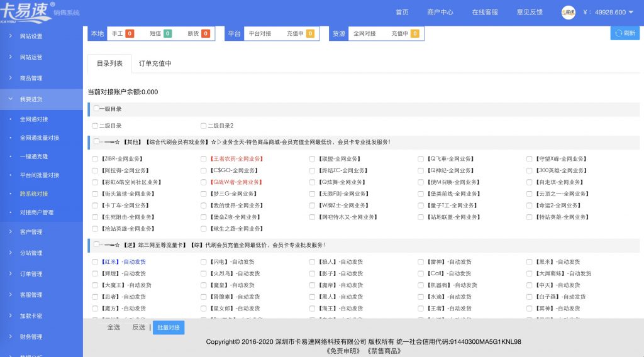Tick the 【大屏萌妹】-自动发货 checkbox
Image resolution: width=644 pixels, height=357 pixels.
[x=529, y=273]
